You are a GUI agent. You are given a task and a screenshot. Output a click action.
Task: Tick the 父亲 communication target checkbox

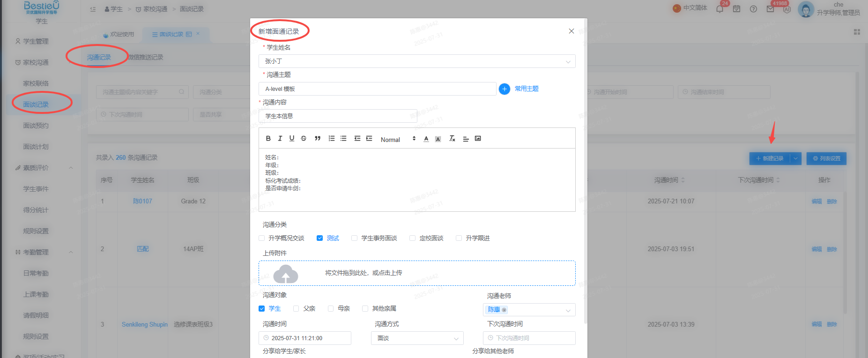tap(296, 308)
